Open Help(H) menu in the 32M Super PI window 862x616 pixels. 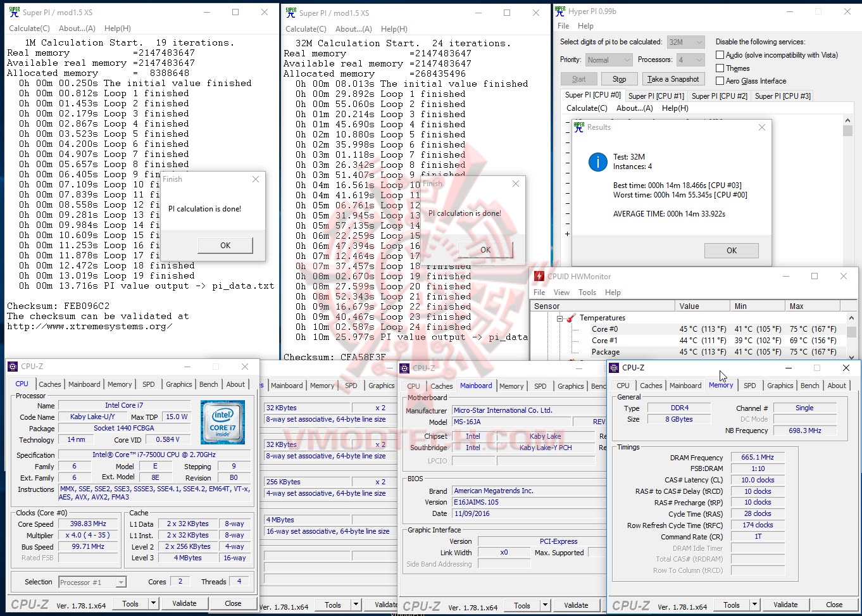tap(394, 29)
